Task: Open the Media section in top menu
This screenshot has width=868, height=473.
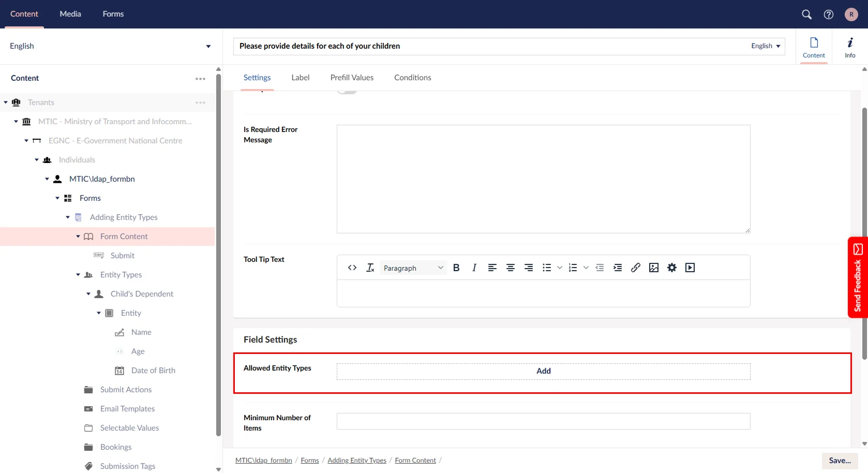Action: click(x=70, y=14)
